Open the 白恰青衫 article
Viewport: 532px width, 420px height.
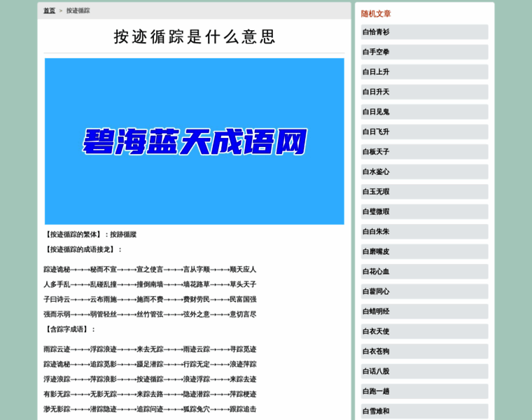[x=376, y=32]
